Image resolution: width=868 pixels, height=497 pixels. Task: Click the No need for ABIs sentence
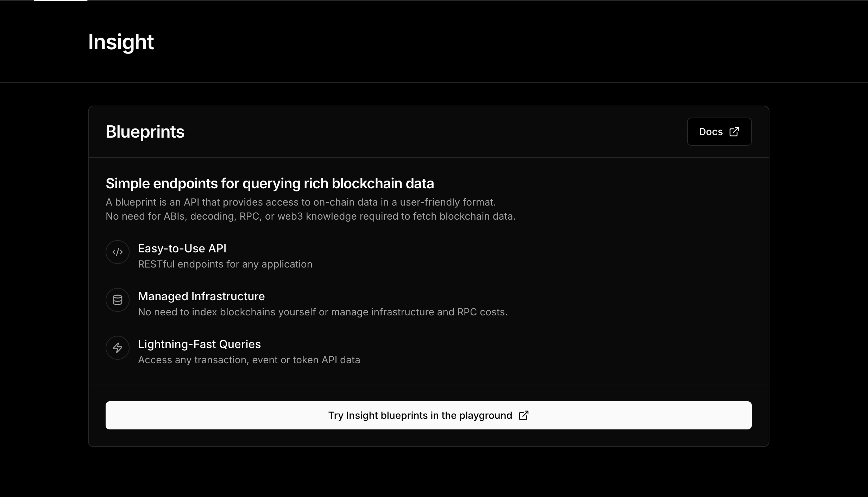click(310, 216)
